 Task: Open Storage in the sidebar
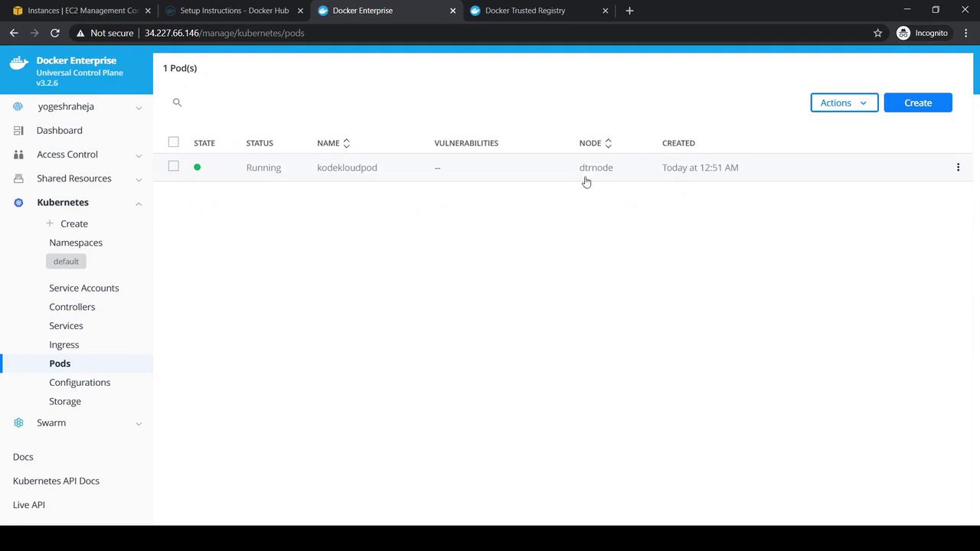click(65, 402)
